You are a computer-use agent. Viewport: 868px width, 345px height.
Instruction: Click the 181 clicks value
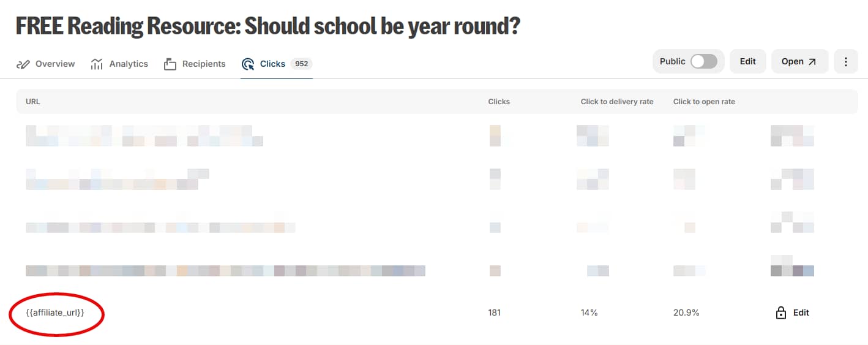(x=495, y=313)
